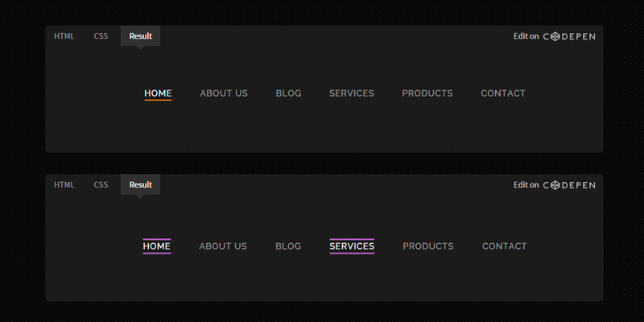644x322 pixels.
Task: Open PRODUCTS in the top navigation menu
Action: 427,93
